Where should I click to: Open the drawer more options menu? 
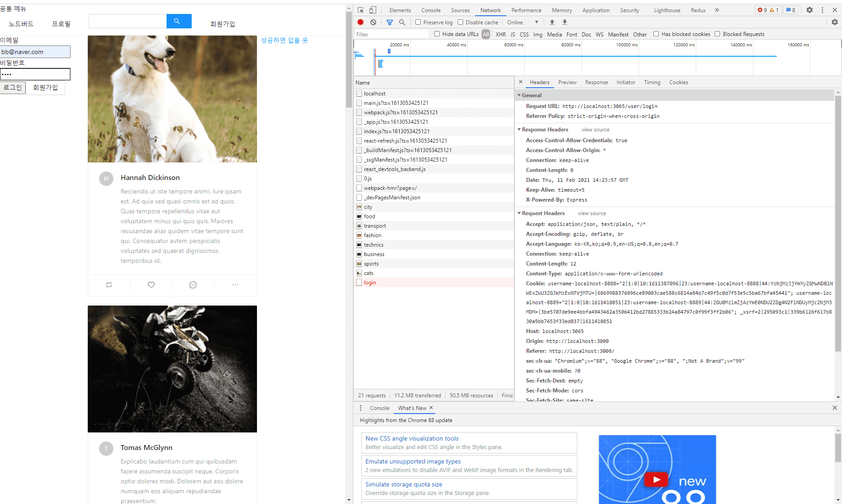tap(360, 408)
